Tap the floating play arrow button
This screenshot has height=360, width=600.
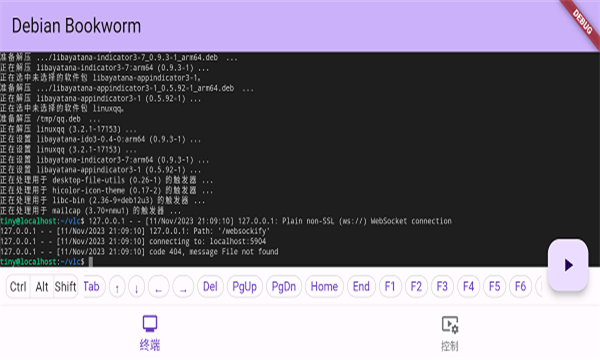click(568, 265)
